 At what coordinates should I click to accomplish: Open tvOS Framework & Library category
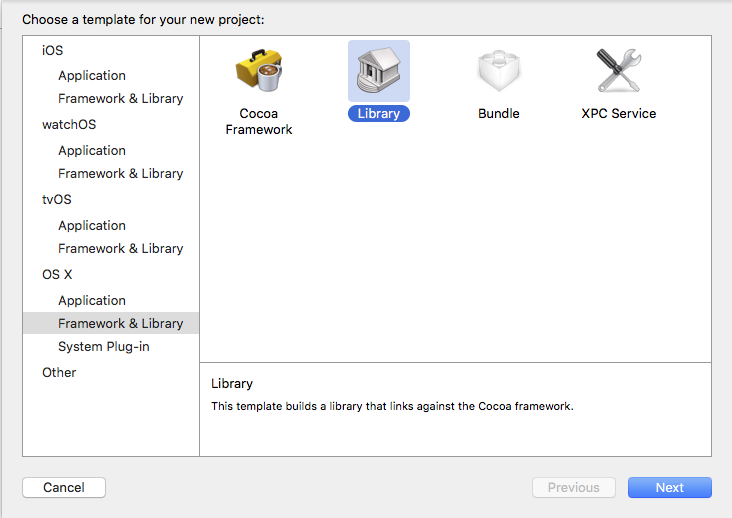pos(120,248)
